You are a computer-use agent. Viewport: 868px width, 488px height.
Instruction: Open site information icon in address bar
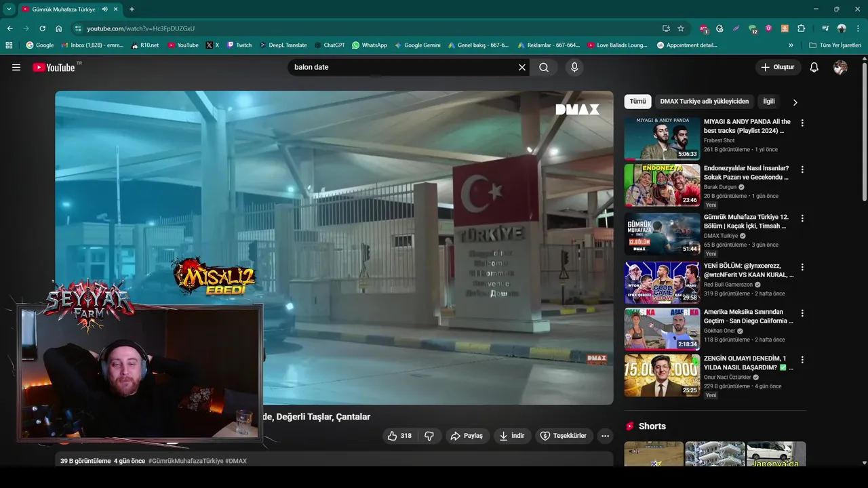(x=78, y=28)
